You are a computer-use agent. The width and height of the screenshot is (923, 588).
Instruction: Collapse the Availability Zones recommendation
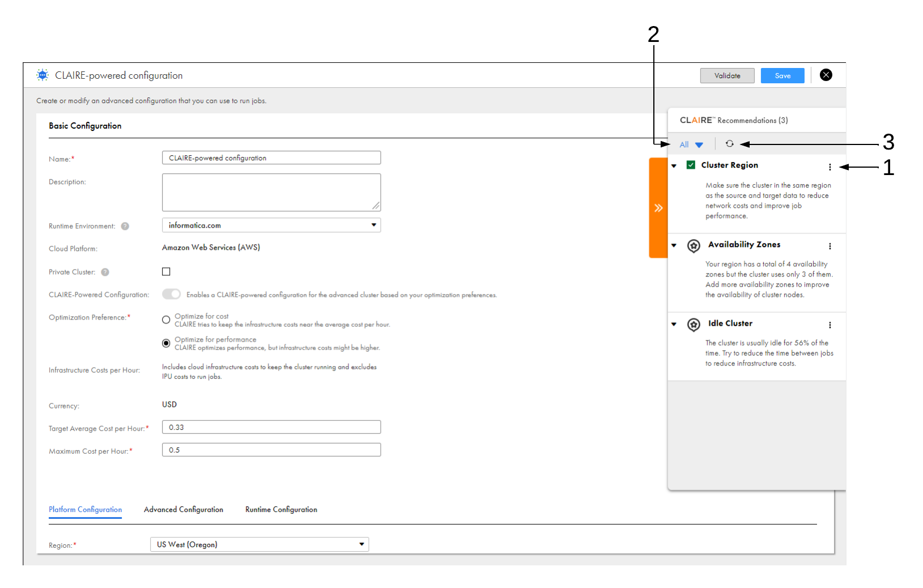pyautogui.click(x=674, y=245)
